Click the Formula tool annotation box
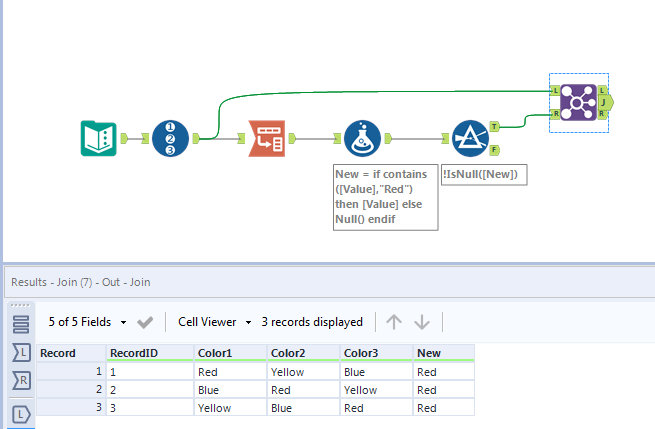The width and height of the screenshot is (655, 429). coord(386,197)
